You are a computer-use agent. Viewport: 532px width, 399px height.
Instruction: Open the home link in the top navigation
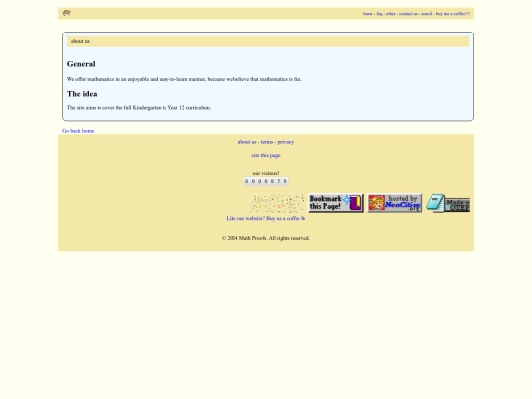point(367,14)
